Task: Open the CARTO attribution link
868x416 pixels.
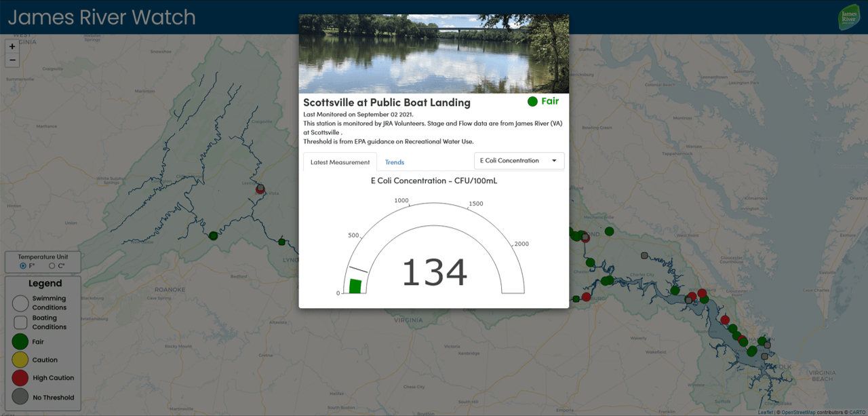Action: [857, 413]
